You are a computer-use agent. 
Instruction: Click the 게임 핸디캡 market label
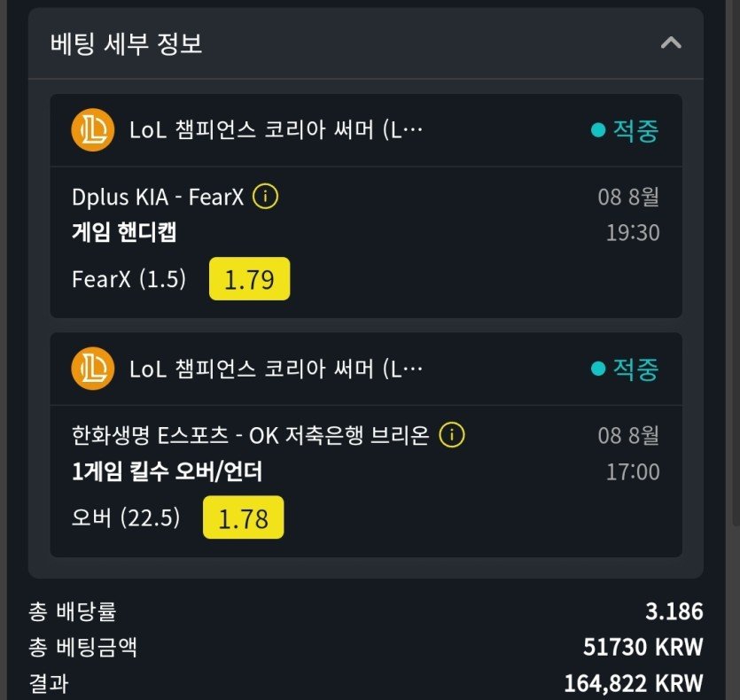[124, 232]
